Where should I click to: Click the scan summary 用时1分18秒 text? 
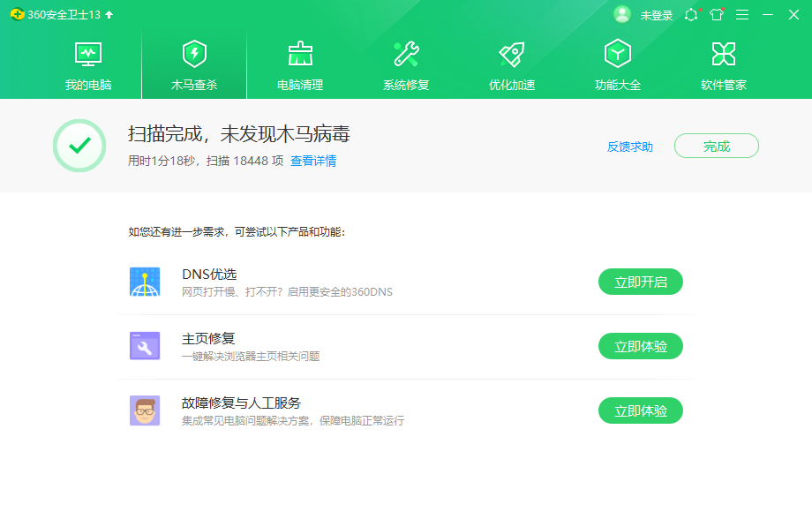coord(206,161)
